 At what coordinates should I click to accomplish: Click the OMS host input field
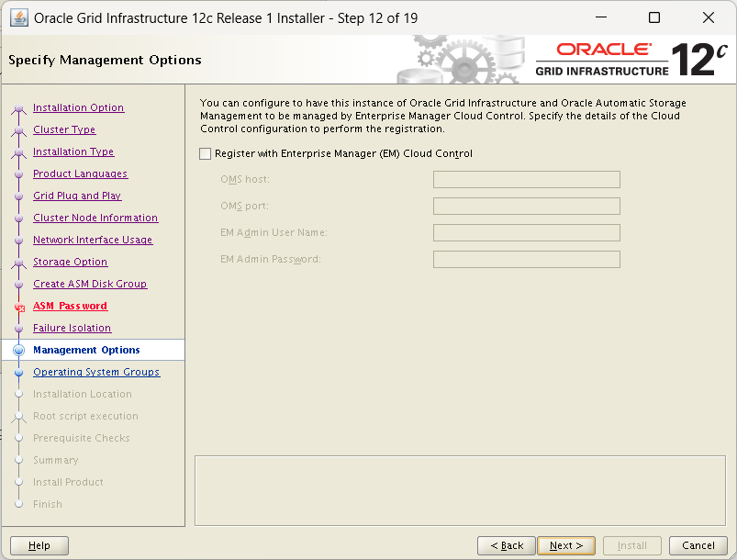click(x=527, y=179)
